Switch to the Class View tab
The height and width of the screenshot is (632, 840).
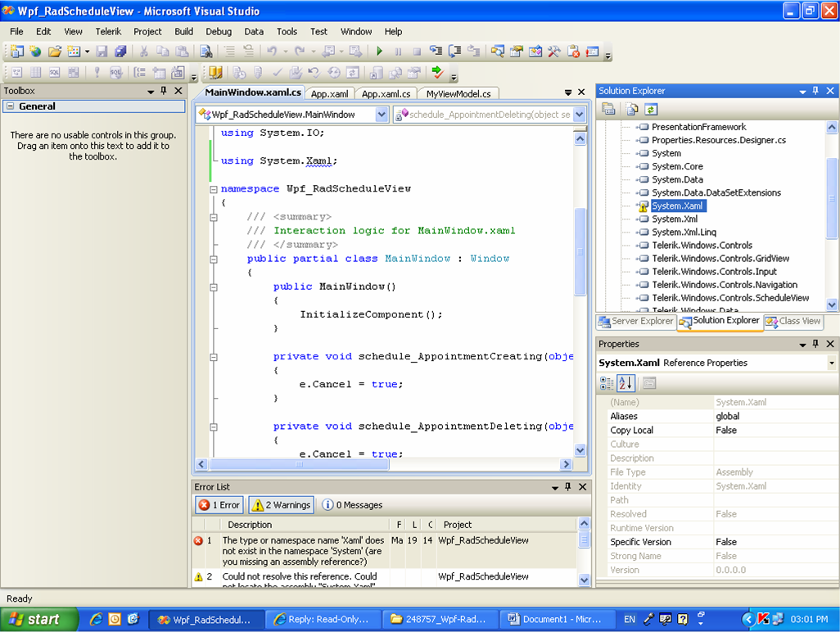click(793, 322)
